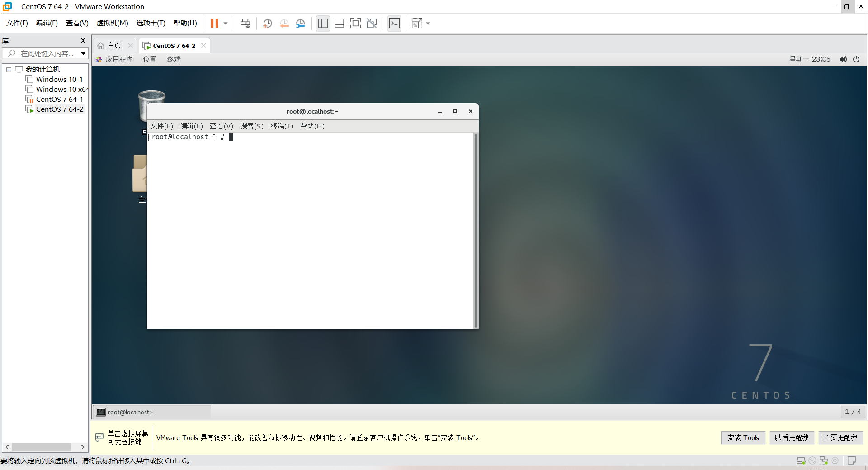Open the library search dropdown arrow
The image size is (868, 470).
point(84,53)
